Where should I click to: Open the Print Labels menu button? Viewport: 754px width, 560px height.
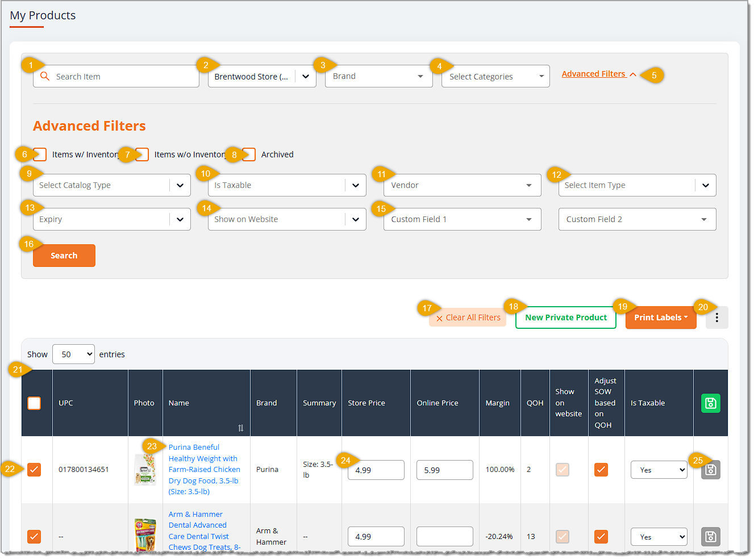[x=661, y=317]
